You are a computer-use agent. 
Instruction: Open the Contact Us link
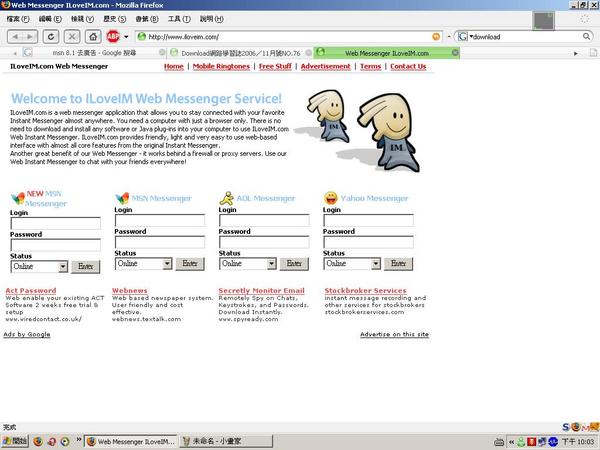click(x=408, y=67)
